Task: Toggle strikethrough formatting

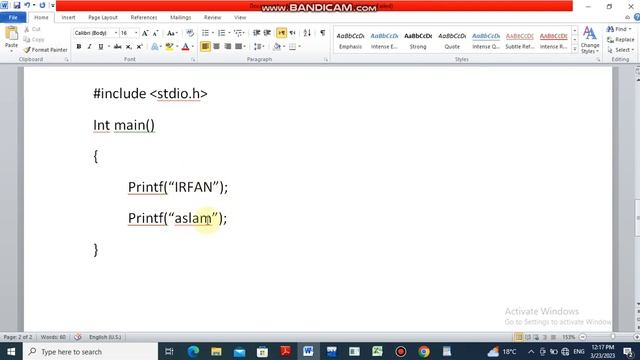Action: coord(118,47)
